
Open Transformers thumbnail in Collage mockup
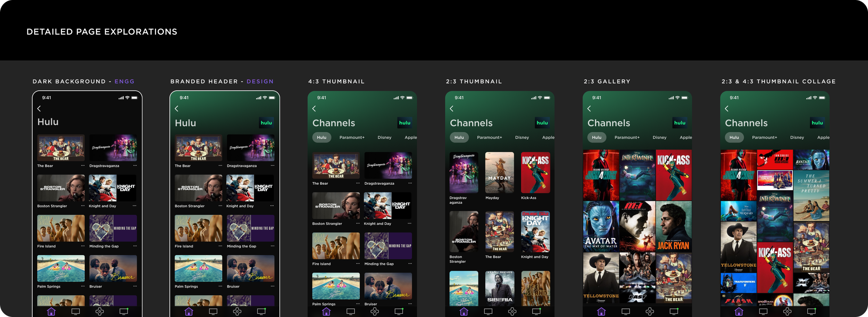738,283
